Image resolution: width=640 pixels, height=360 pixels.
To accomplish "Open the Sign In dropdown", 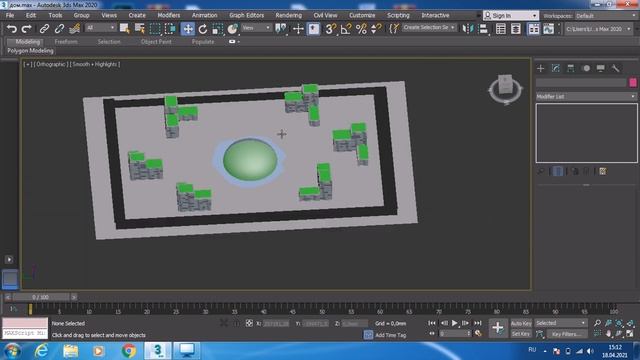I will 511,16.
